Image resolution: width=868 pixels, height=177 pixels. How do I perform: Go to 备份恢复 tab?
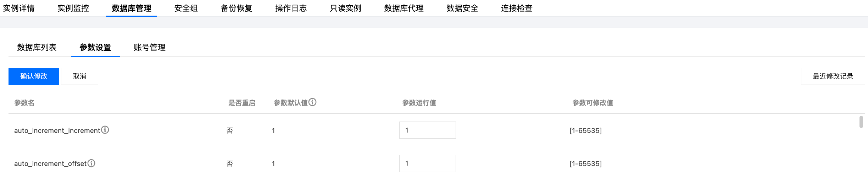[x=237, y=8]
